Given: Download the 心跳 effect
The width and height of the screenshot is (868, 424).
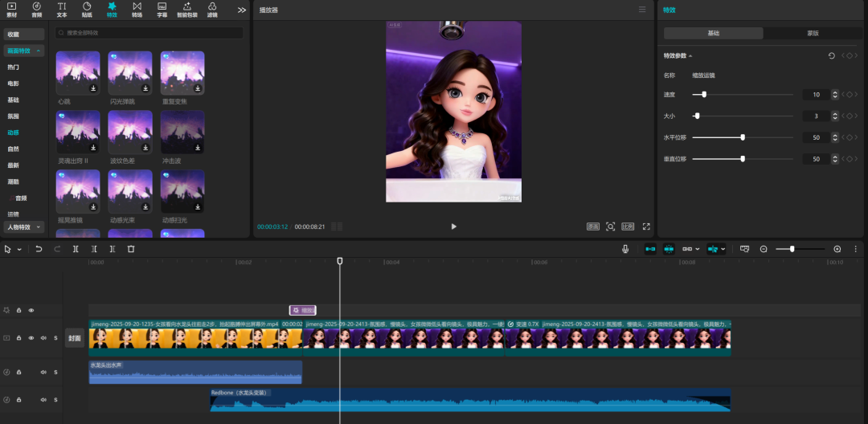Looking at the screenshot, I should pyautogui.click(x=93, y=88).
